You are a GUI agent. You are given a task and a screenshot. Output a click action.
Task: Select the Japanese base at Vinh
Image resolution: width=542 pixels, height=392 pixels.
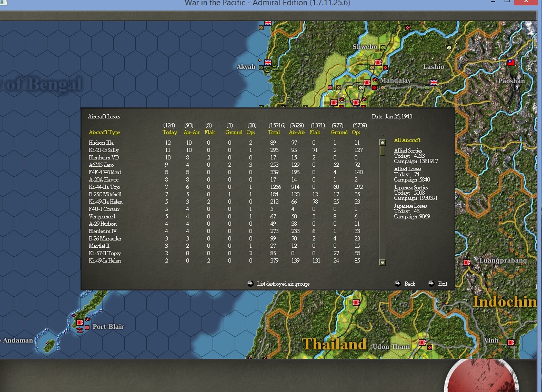pos(511,342)
